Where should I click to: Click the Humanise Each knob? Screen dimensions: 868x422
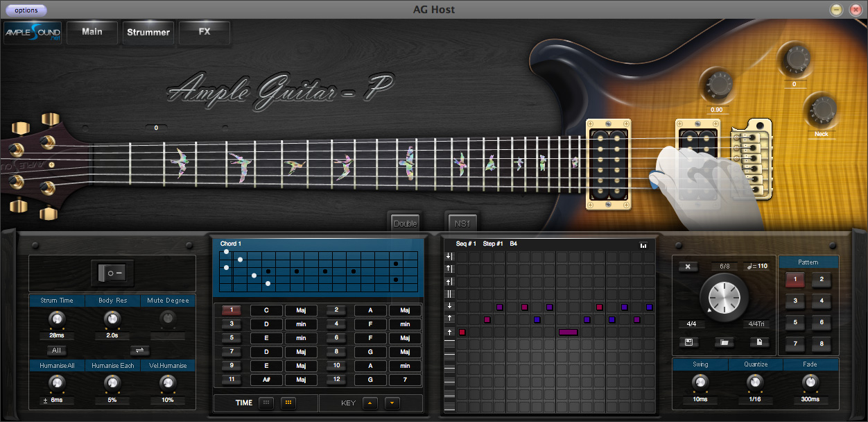[112, 382]
